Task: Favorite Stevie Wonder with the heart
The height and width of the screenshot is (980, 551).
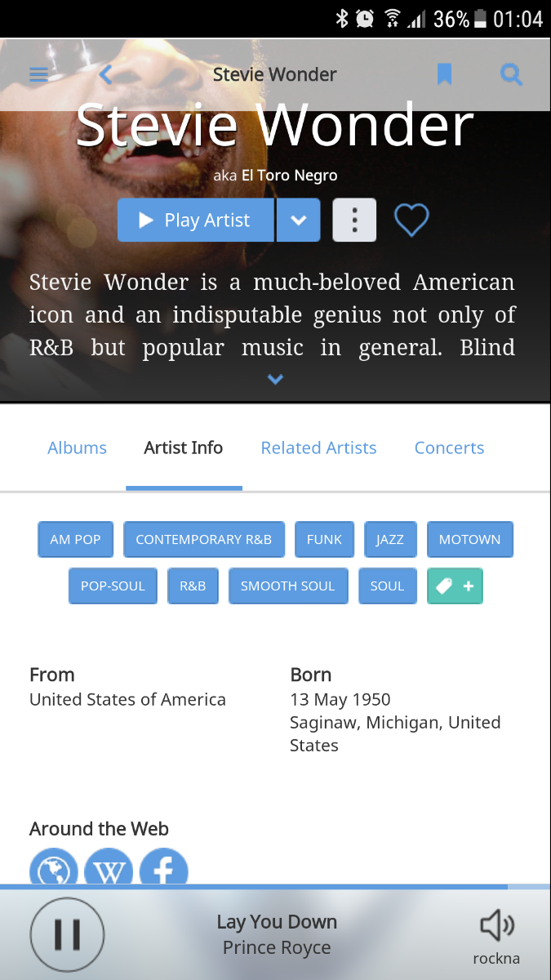Action: click(411, 220)
